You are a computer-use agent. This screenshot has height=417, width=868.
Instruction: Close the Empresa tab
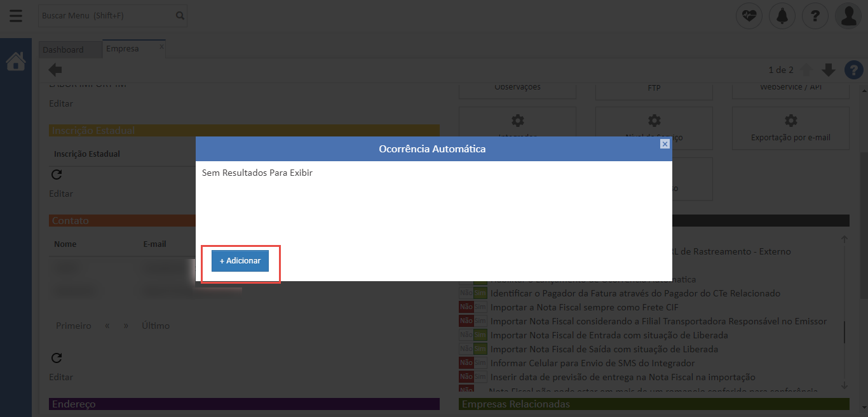(x=161, y=46)
